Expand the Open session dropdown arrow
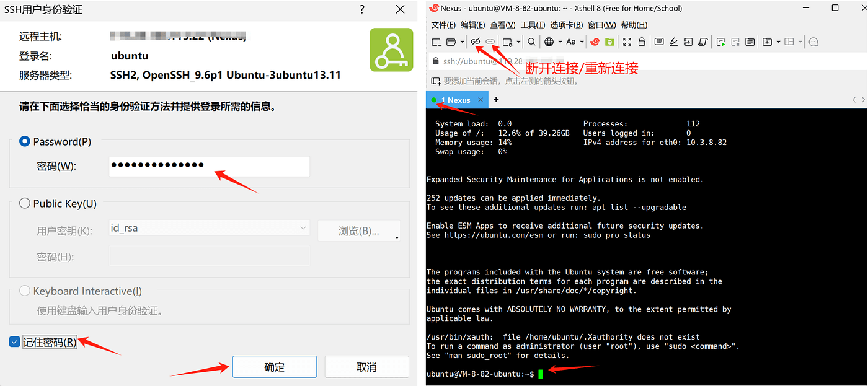This screenshot has height=386, width=868. pos(462,42)
